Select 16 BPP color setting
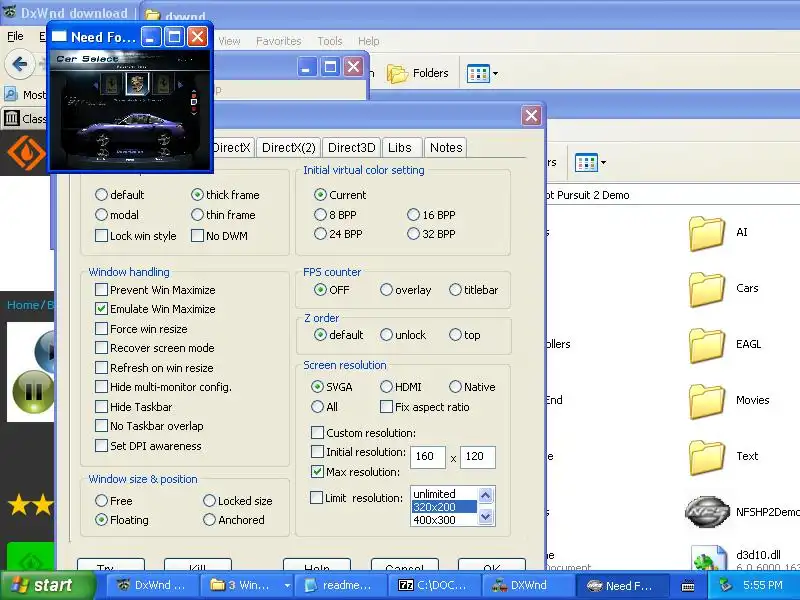 pyautogui.click(x=413, y=215)
